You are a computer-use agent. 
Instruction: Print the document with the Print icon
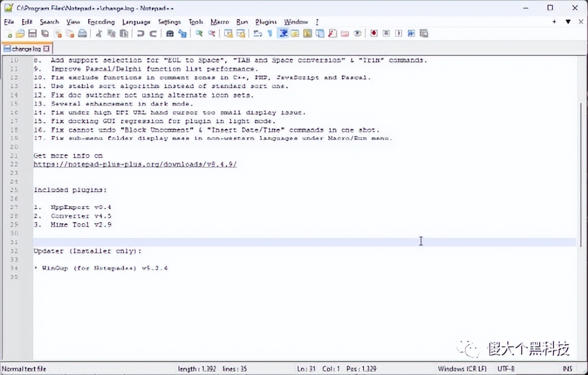point(82,34)
